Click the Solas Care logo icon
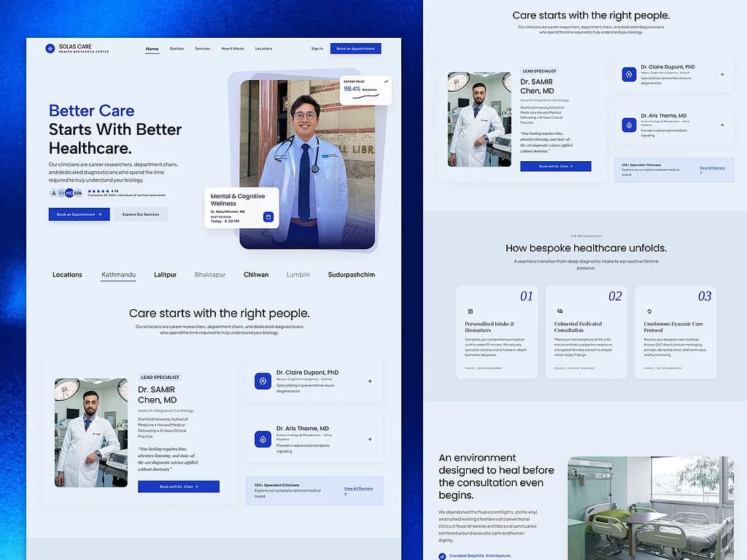 [50, 49]
